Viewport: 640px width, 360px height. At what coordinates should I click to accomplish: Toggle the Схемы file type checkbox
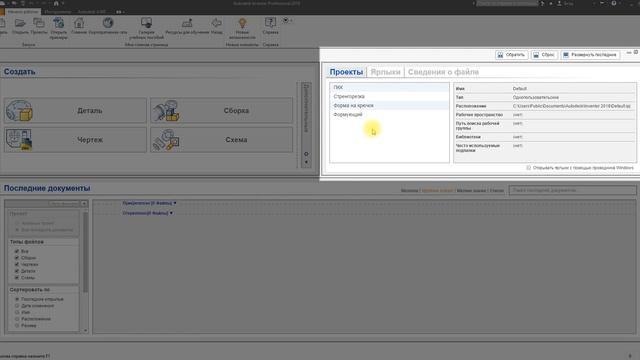(17, 278)
